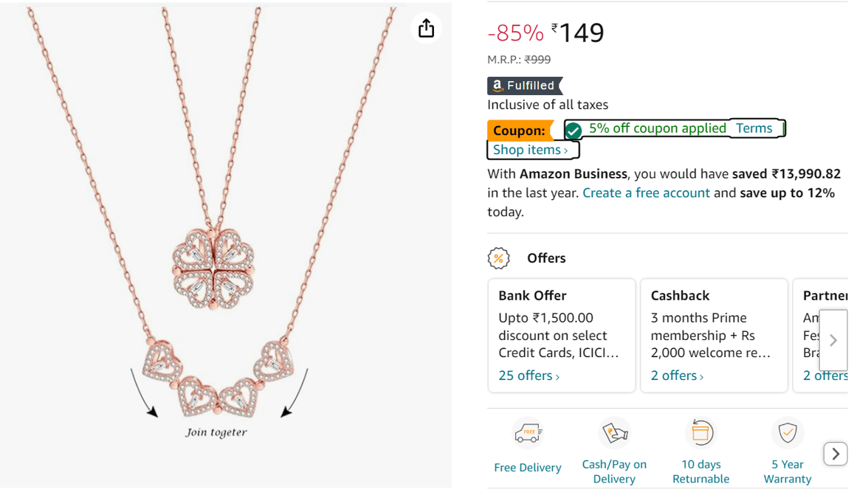
Task: Click Create a free account link
Action: pyautogui.click(x=646, y=193)
